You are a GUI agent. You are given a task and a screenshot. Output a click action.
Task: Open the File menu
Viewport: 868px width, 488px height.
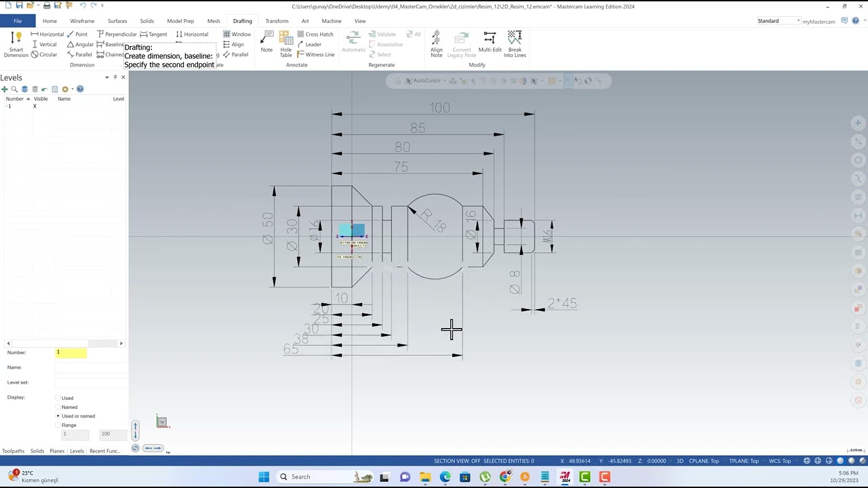pos(18,21)
